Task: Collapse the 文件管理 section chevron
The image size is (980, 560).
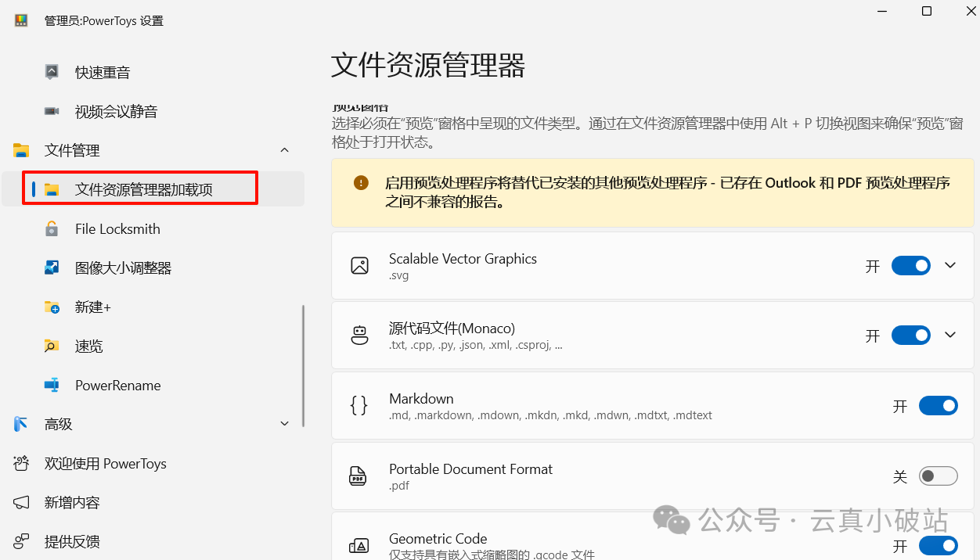Action: [x=285, y=150]
